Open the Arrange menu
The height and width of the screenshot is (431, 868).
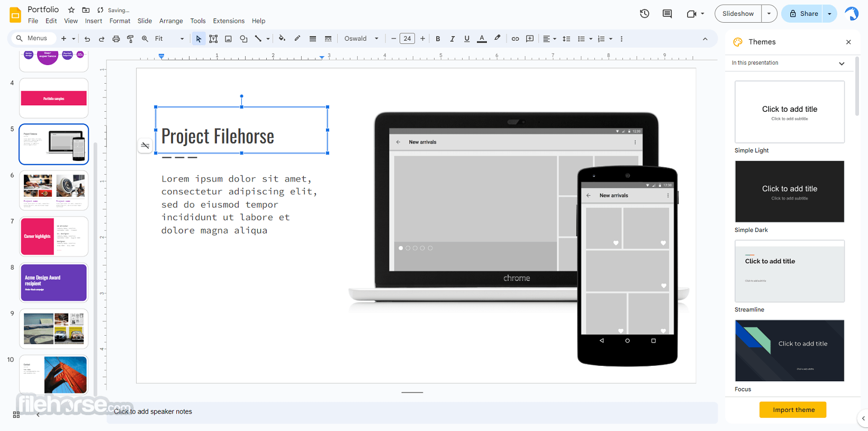click(x=171, y=21)
